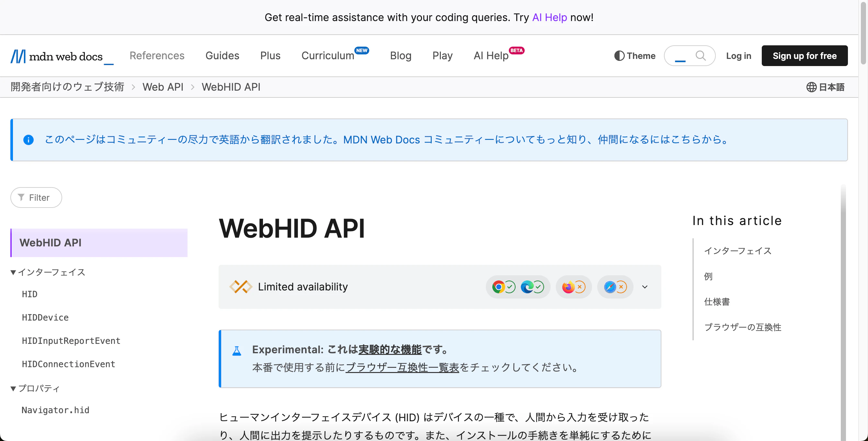Click the page vertical scrollbar
Image resolution: width=868 pixels, height=441 pixels.
tap(863, 32)
